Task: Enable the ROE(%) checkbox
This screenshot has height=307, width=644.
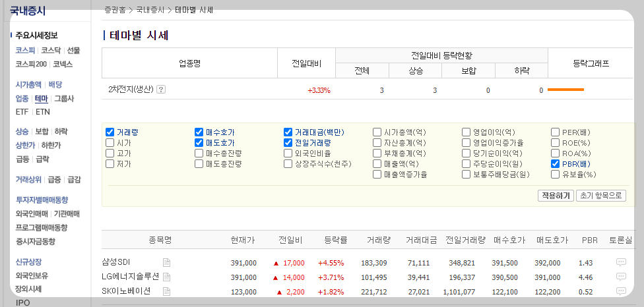Action: tap(556, 143)
